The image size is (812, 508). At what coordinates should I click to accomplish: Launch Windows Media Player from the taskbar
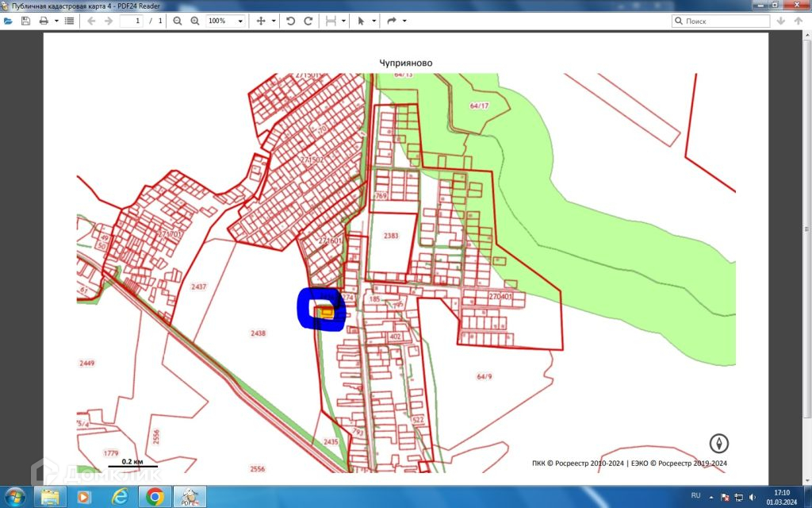tap(83, 497)
